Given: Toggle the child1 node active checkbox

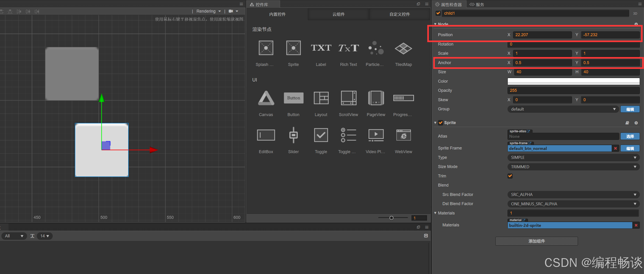Looking at the screenshot, I should tap(438, 13).
